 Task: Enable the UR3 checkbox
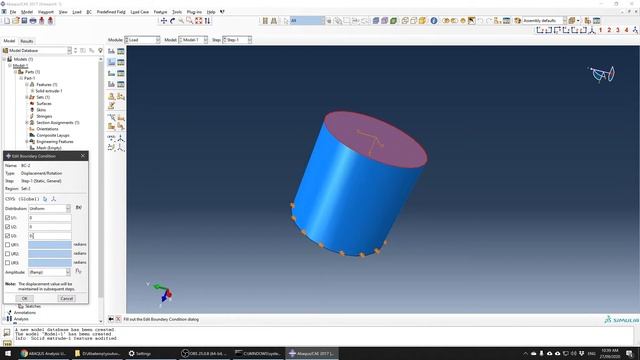[x=7, y=262]
